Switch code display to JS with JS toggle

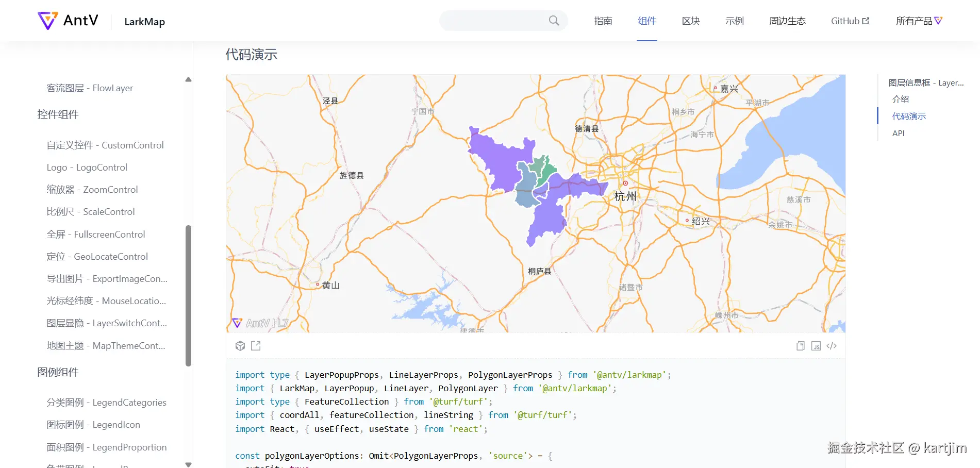pyautogui.click(x=816, y=346)
